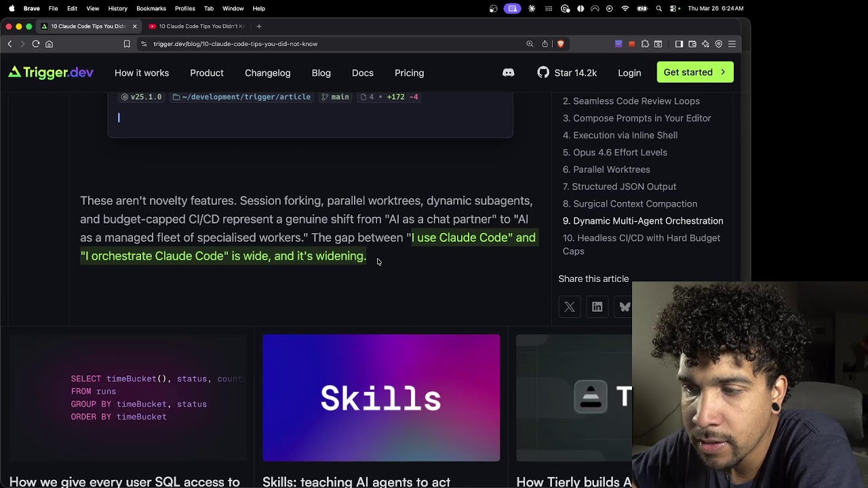Viewport: 868px width, 488px height.
Task: Open a new browser tab
Action: tap(259, 26)
